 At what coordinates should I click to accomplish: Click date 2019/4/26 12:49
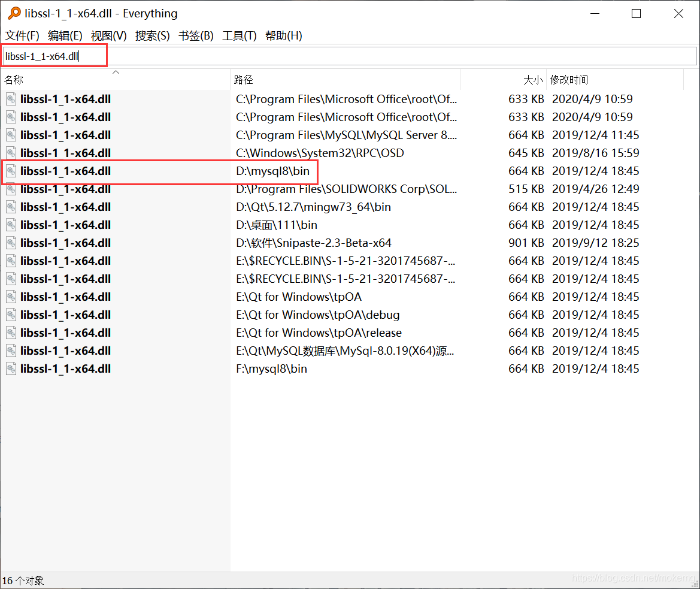pos(596,189)
